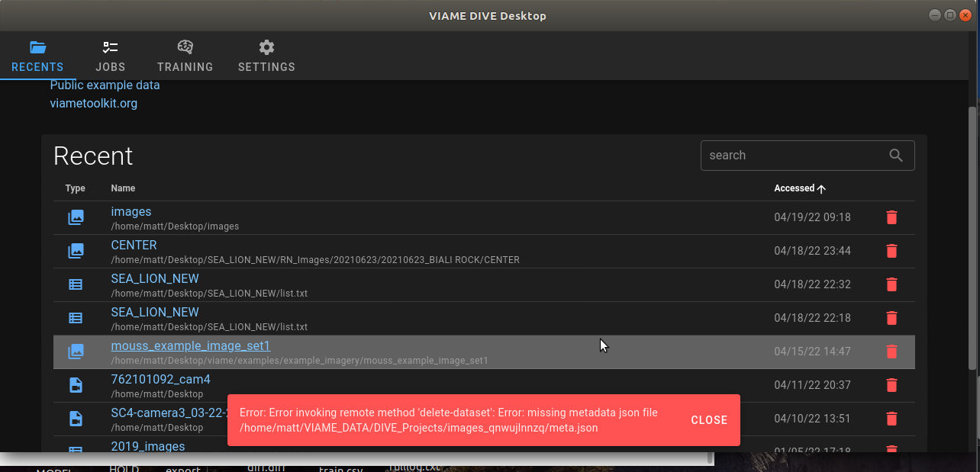This screenshot has width=980, height=472.
Task: Close the delete-dataset error message
Action: [709, 420]
